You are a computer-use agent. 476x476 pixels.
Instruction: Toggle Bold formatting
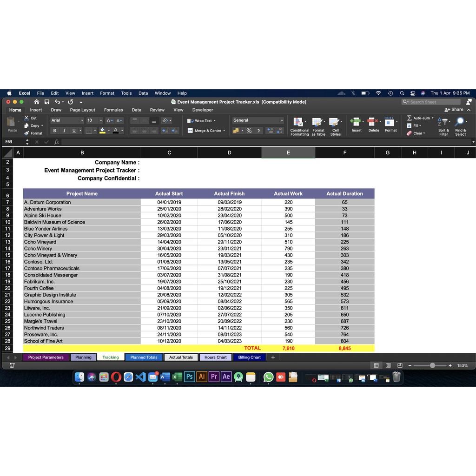click(55, 131)
